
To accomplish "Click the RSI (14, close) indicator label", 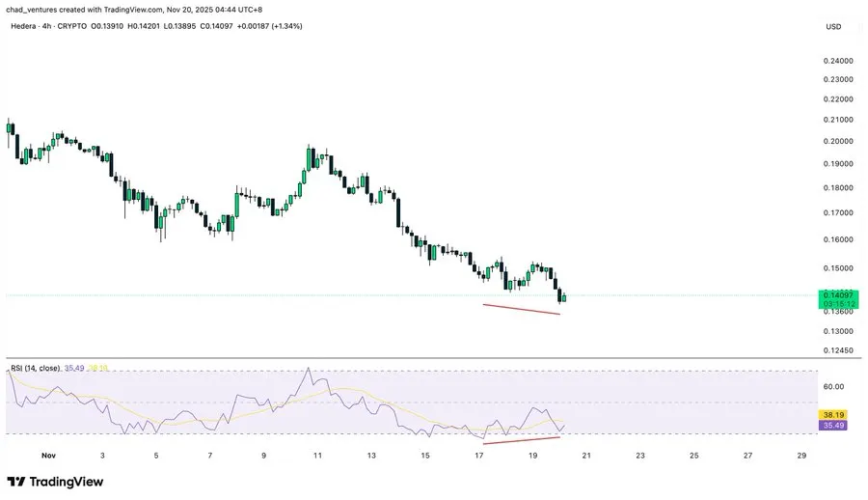I will tap(36, 368).
